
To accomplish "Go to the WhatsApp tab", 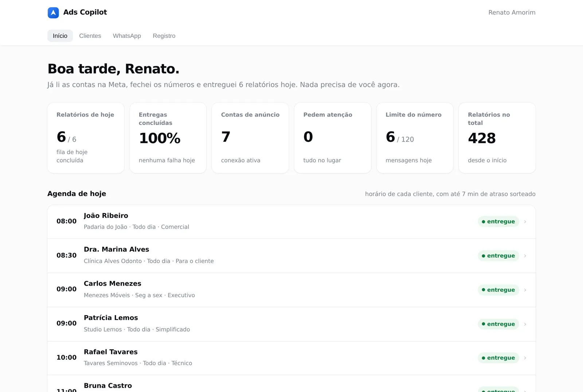I will click(x=127, y=36).
